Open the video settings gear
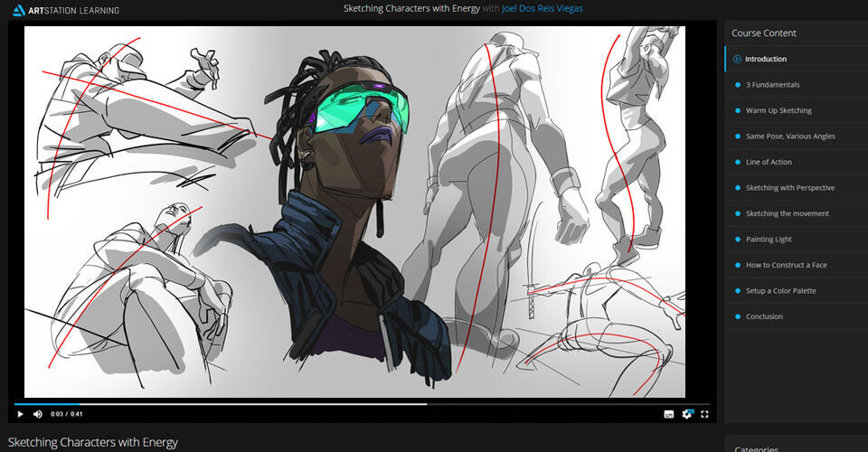Viewport: 868px width, 452px height. tap(687, 414)
